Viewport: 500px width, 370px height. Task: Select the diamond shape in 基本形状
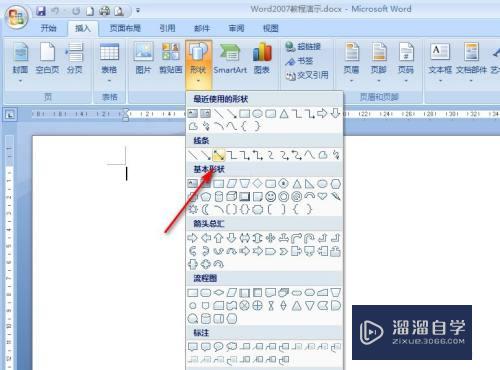pyautogui.click(x=257, y=183)
